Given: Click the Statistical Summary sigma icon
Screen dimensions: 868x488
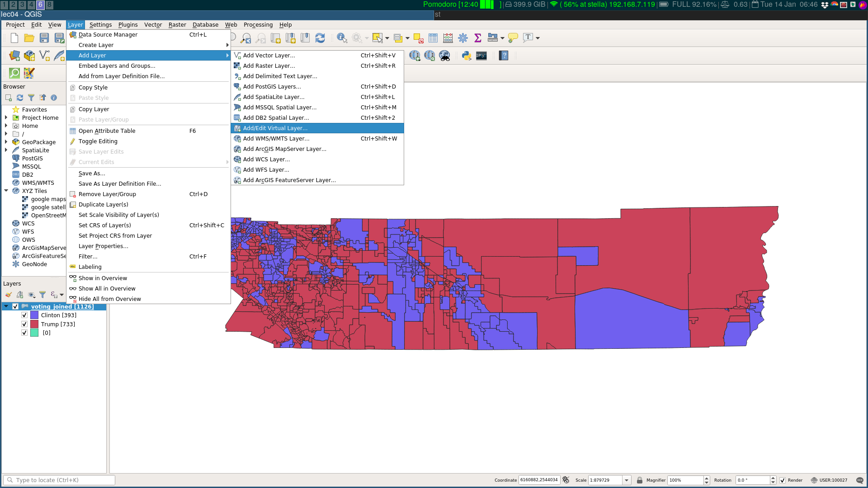Looking at the screenshot, I should (x=478, y=38).
